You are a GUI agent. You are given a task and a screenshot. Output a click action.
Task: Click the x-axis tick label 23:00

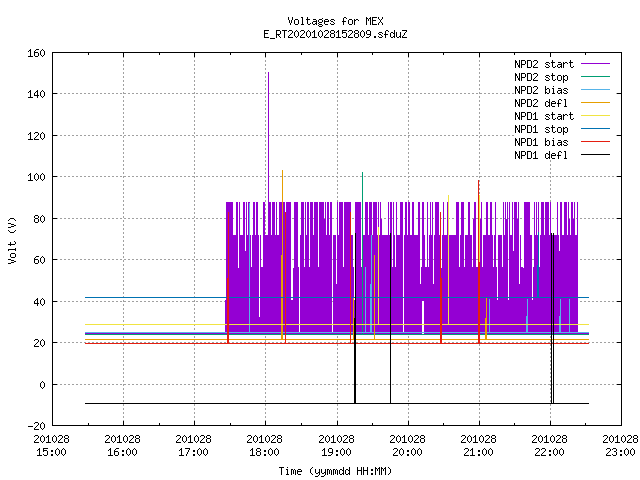pos(620,452)
